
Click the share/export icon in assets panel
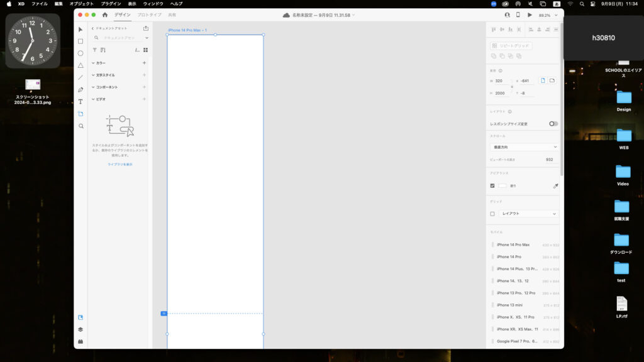click(146, 28)
